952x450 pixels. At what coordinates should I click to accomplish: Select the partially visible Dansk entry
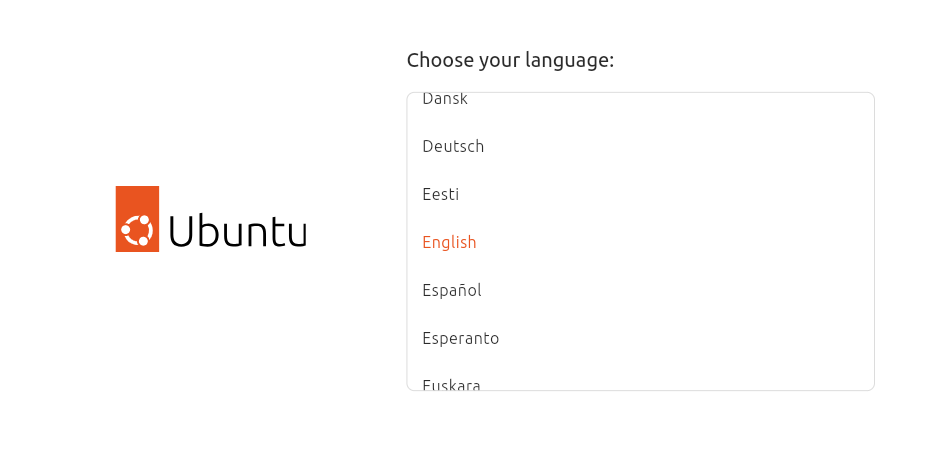pos(445,99)
